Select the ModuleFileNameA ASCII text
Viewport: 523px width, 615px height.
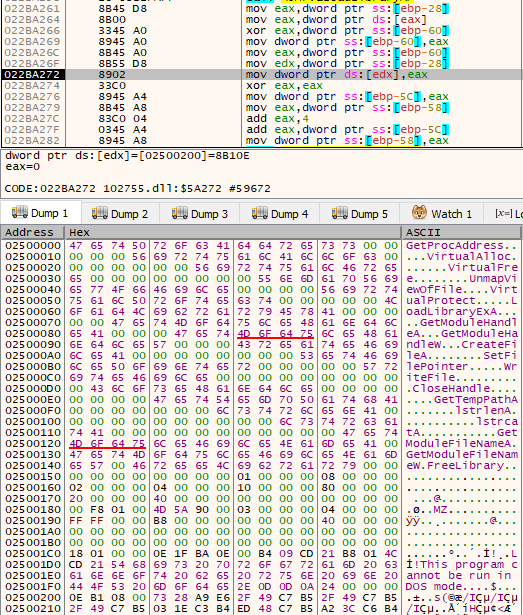[458, 443]
